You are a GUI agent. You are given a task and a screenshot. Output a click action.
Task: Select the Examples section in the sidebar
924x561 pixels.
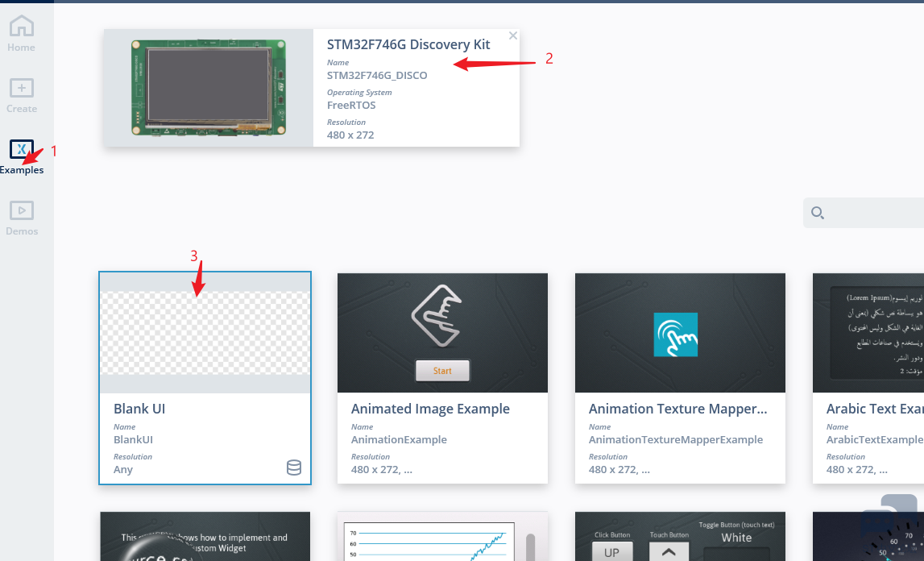click(21, 157)
